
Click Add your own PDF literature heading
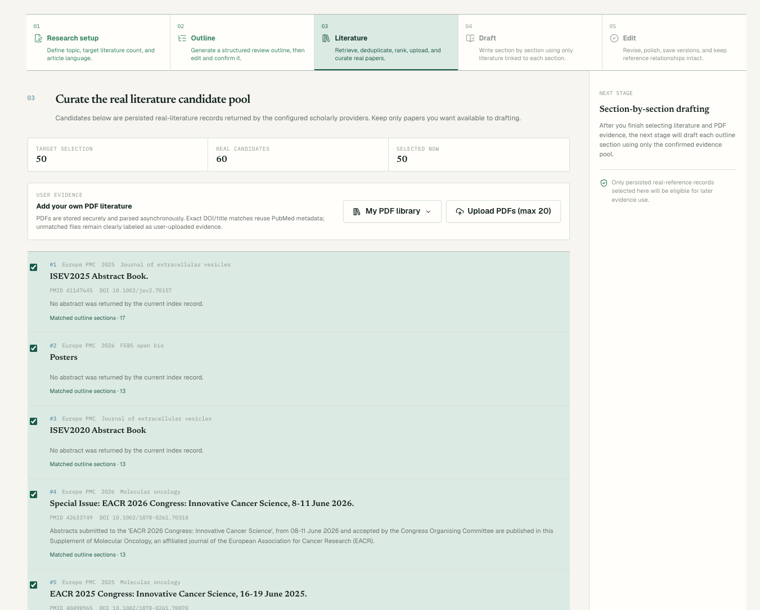(84, 206)
